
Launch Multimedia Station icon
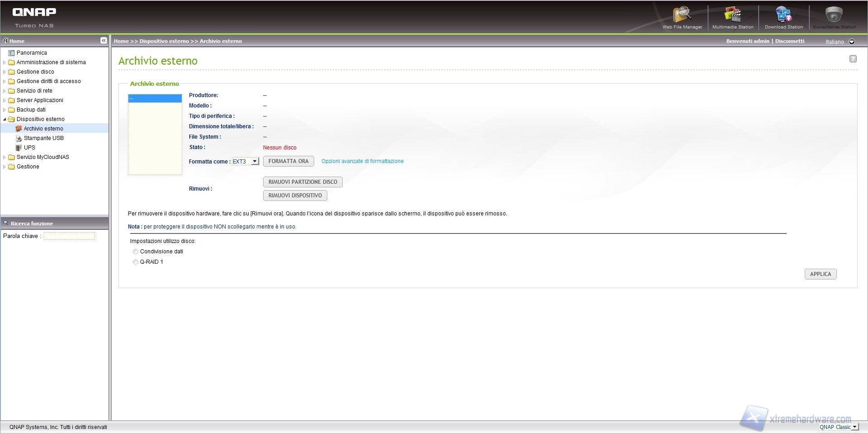point(732,15)
